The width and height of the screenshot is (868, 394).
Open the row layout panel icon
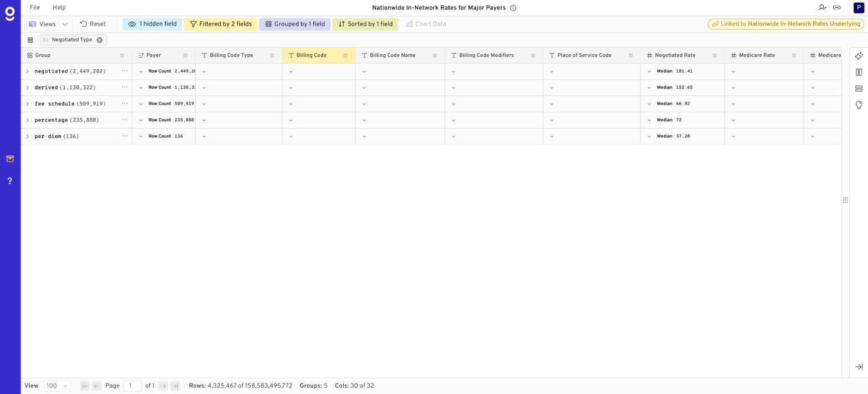pyautogui.click(x=859, y=89)
